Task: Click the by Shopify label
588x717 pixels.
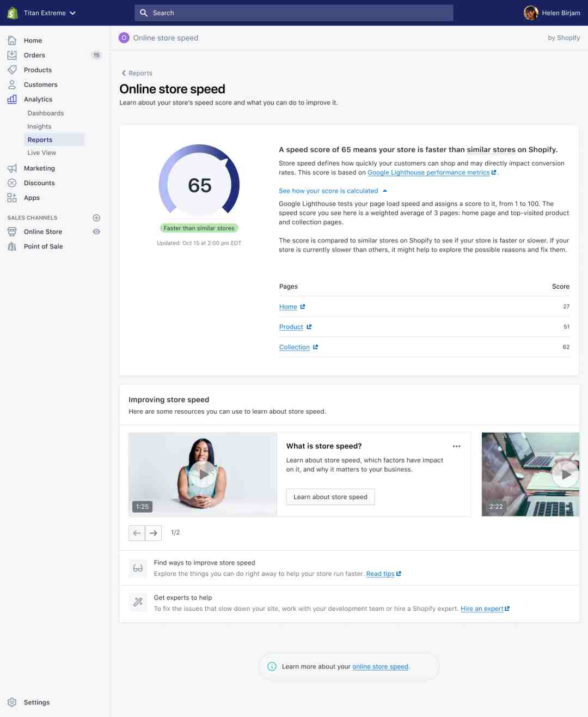Action: [x=563, y=38]
